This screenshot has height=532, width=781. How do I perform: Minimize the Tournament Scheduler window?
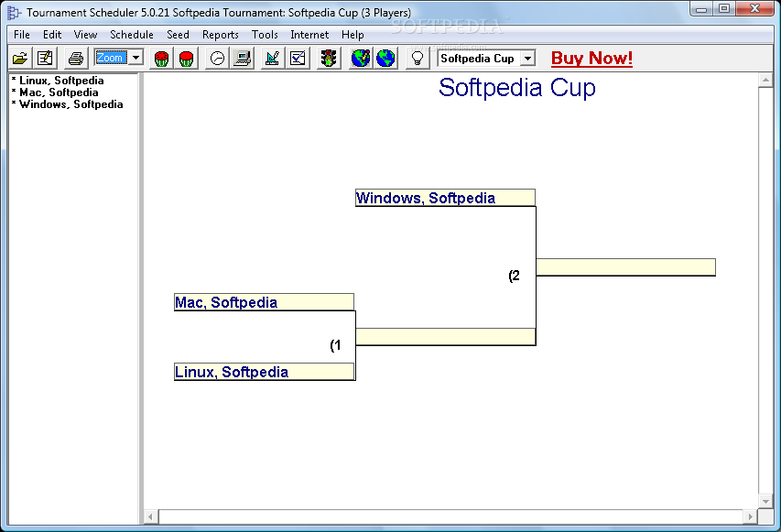702,9
